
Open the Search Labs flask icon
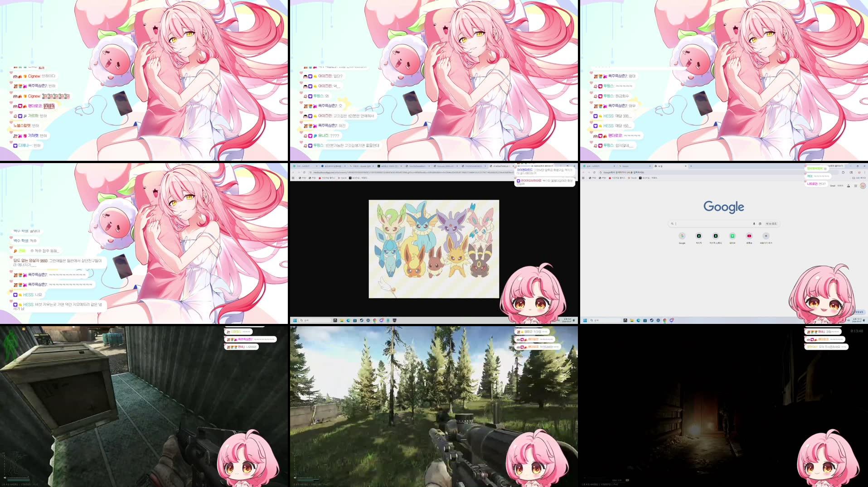[x=849, y=186]
